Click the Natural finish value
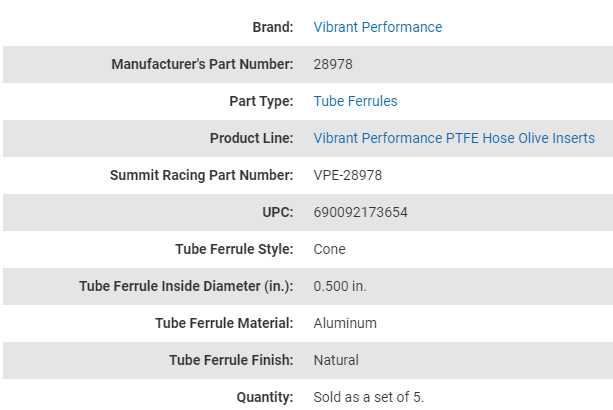 point(336,360)
